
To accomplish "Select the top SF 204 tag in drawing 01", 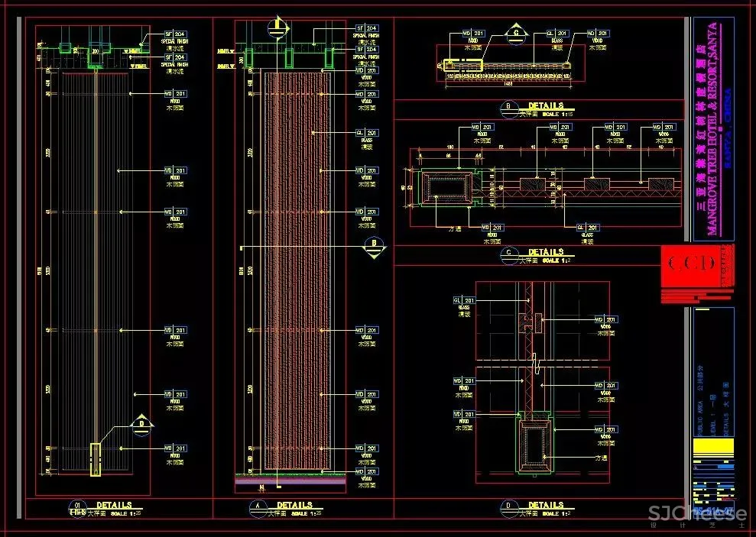I will 175,34.
